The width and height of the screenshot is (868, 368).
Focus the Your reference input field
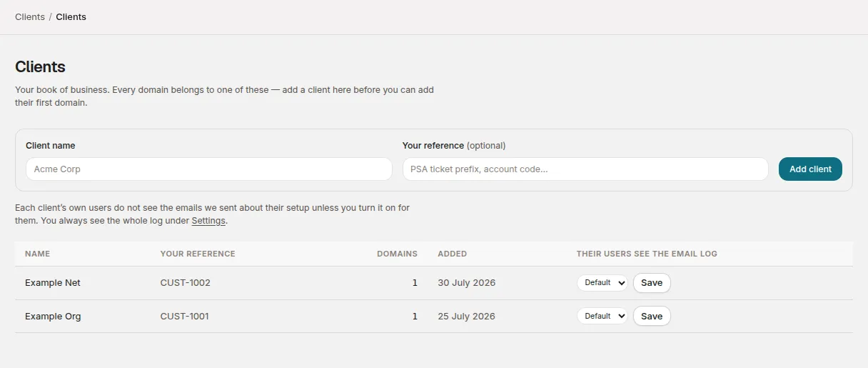coord(585,169)
